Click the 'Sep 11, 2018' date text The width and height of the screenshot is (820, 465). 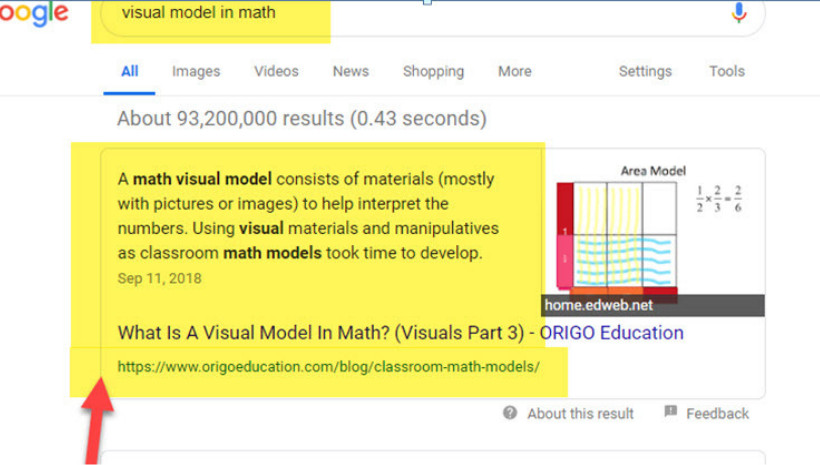pos(160,278)
